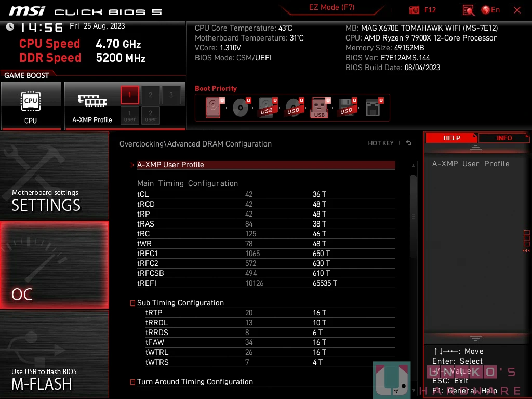Select A-XMP user profile 2
The height and width of the screenshot is (399, 532).
pyautogui.click(x=150, y=115)
